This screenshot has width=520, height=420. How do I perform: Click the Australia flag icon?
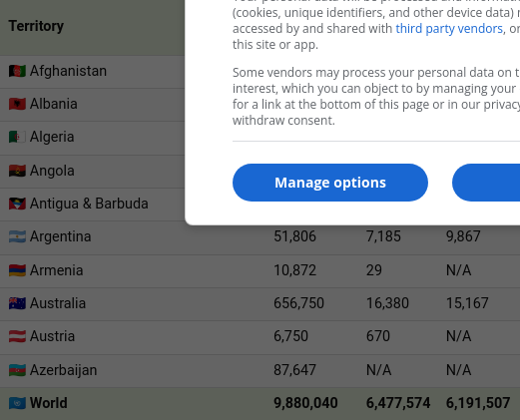17,303
